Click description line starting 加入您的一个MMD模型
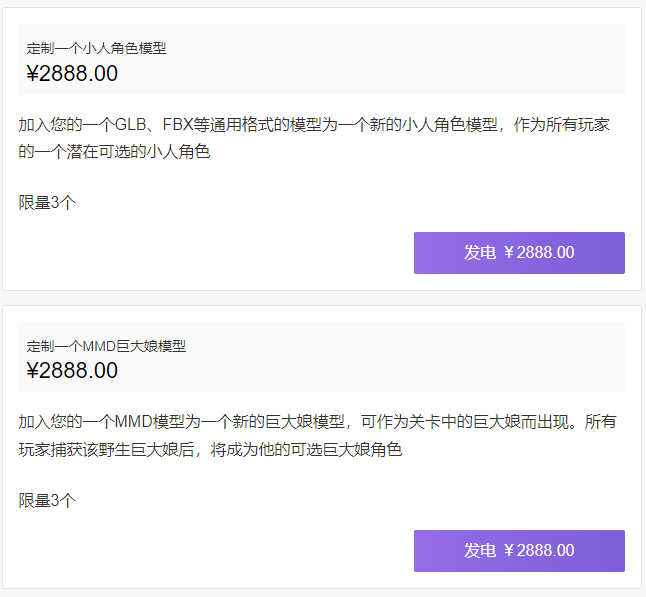This screenshot has width=646, height=597. click(x=317, y=421)
